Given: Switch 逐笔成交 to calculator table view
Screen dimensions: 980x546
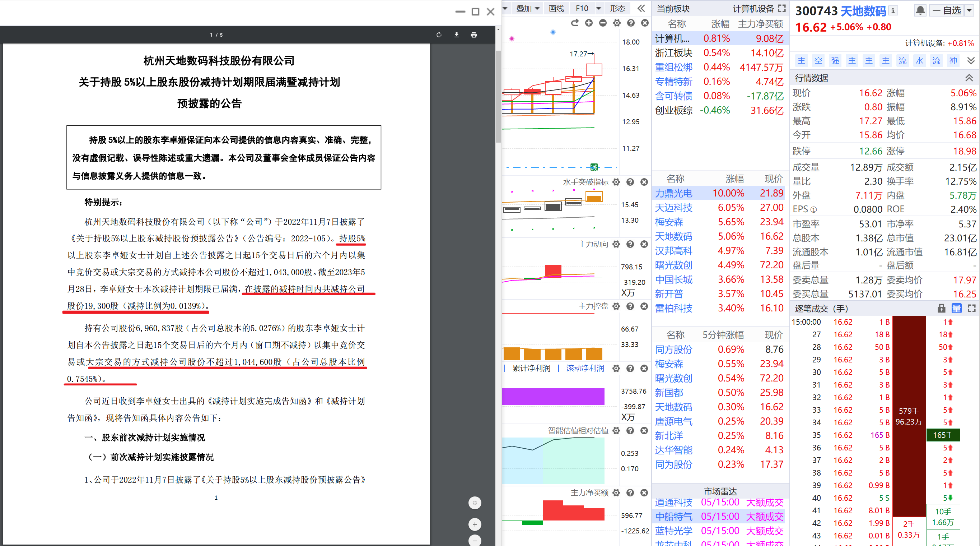Looking at the screenshot, I should [x=956, y=309].
